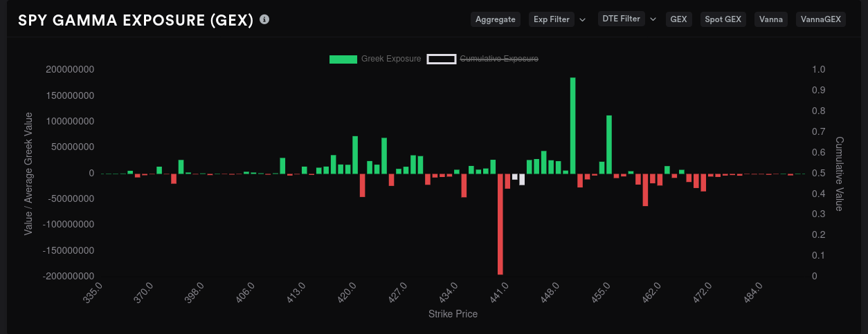Click the tallest red bar near strike 441
The image size is (868, 334).
click(x=500, y=224)
